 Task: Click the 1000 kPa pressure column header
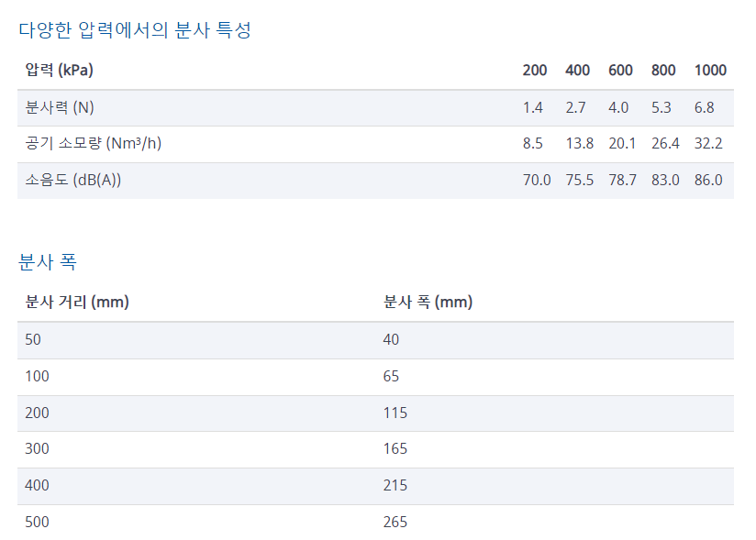pos(710,71)
